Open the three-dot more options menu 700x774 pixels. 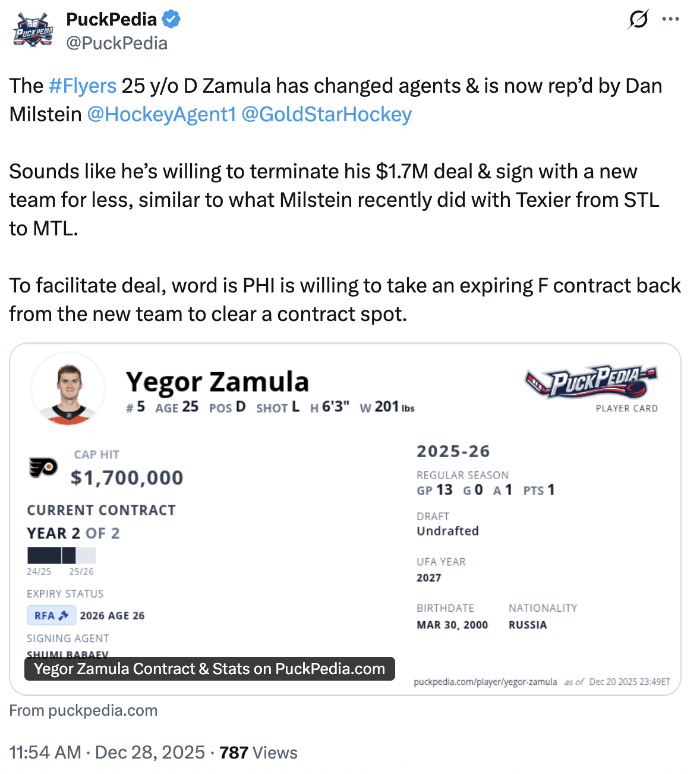670,20
